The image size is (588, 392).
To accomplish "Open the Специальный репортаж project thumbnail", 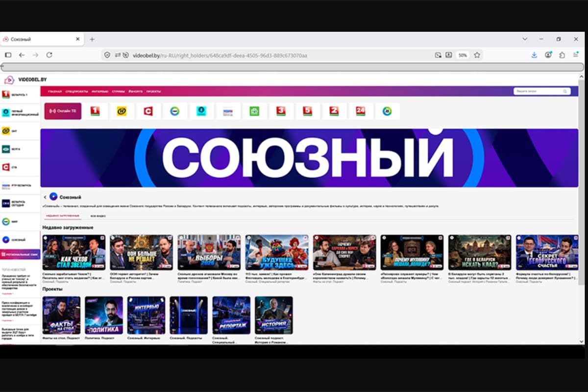I will pos(231,315).
